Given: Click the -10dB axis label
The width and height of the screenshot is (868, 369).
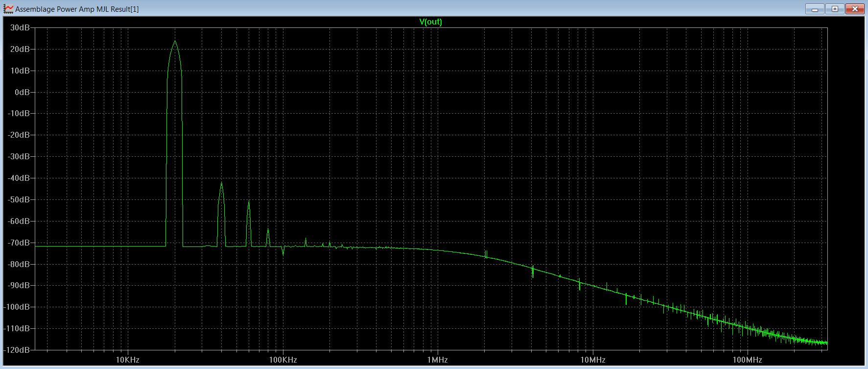Looking at the screenshot, I should (19, 114).
